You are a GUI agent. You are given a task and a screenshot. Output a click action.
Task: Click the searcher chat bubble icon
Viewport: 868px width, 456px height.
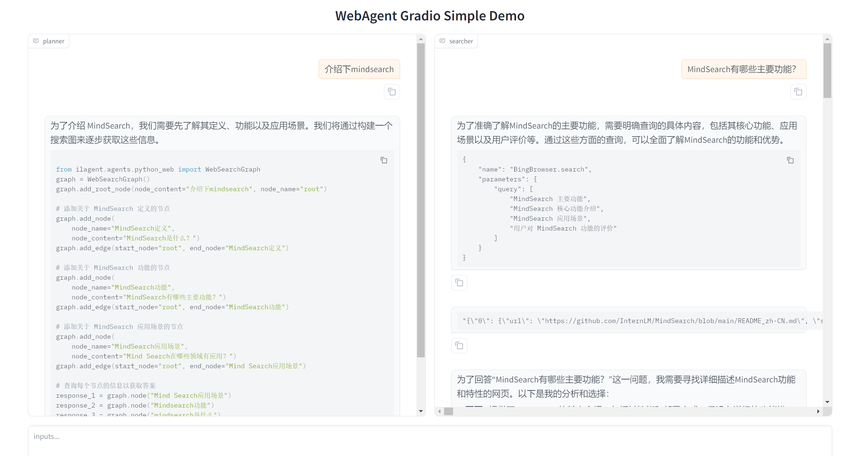(x=442, y=41)
